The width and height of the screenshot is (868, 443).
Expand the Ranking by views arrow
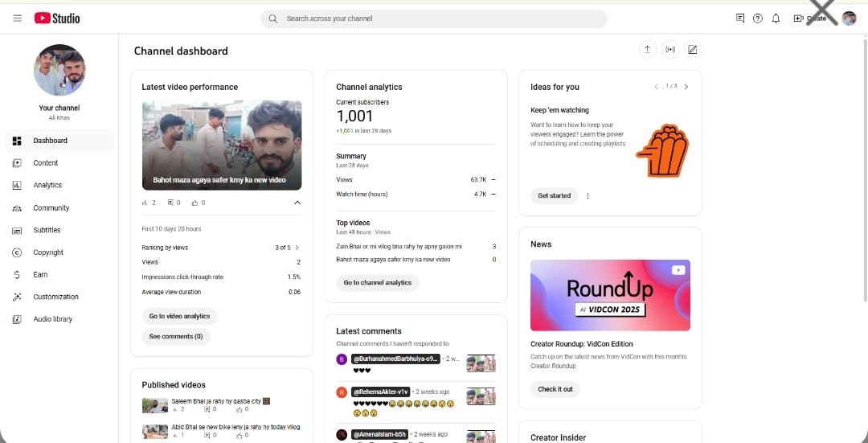click(297, 248)
